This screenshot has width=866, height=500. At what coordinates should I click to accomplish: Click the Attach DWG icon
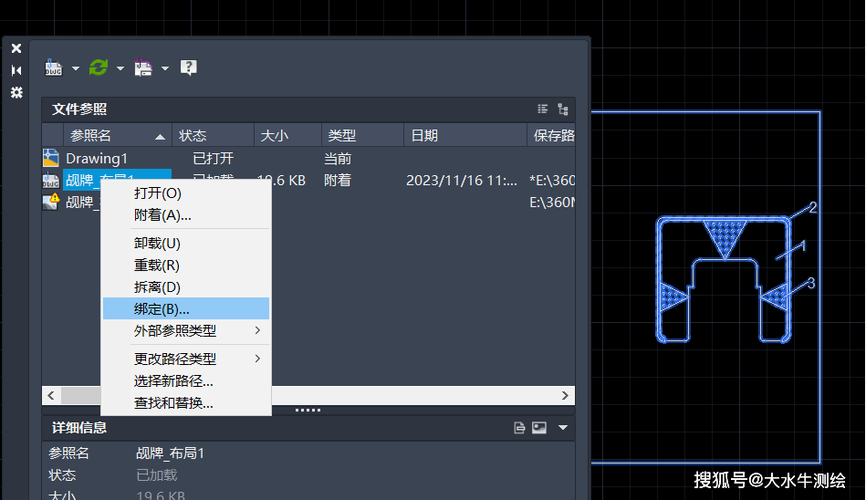point(53,68)
